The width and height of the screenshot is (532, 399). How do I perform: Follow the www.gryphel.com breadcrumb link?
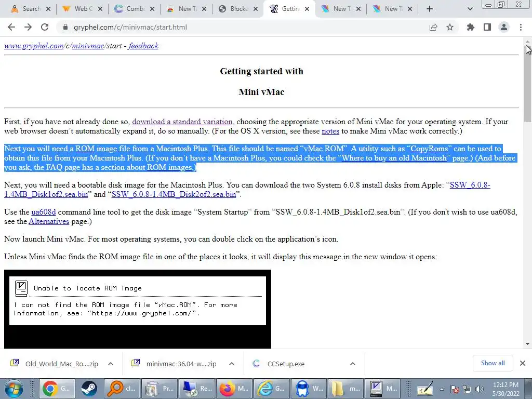click(x=34, y=46)
